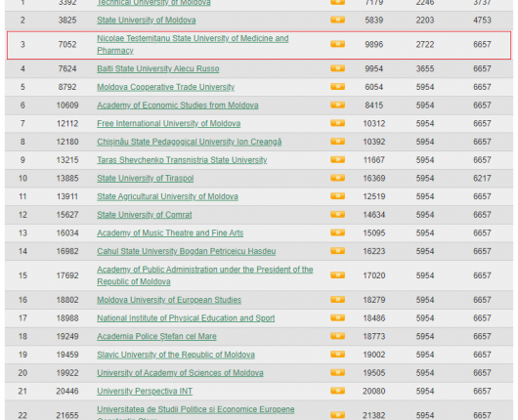
Task: Open Balti State University Alecu Russo link
Action: pyautogui.click(x=158, y=68)
